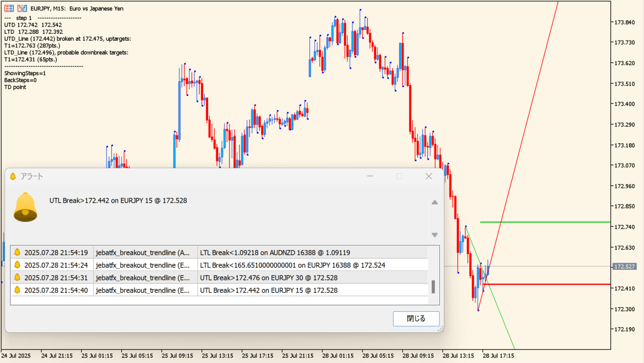Screen dimensions: 644x363
Task: Click the 2025.07.28 21:54:24 timestamp cell
Action: click(56, 265)
